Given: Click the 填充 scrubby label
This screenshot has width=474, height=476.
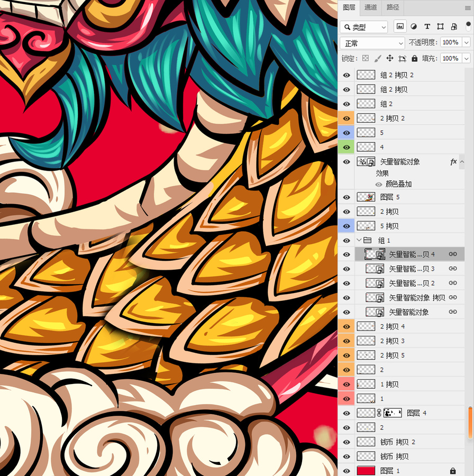Looking at the screenshot, I should (x=430, y=58).
